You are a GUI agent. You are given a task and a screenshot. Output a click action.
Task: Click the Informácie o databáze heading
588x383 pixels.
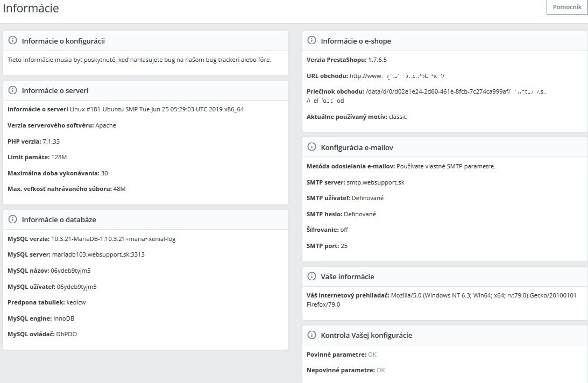click(59, 219)
